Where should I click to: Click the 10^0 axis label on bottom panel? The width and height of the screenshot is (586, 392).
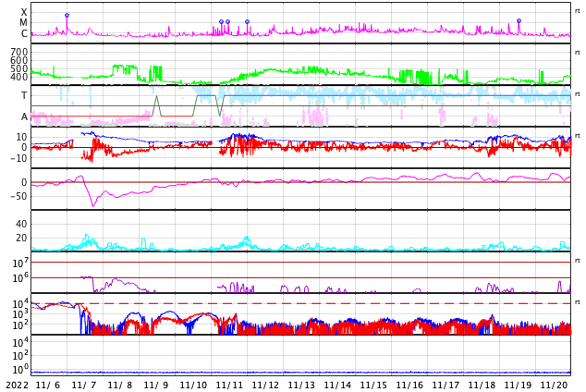pos(20,370)
